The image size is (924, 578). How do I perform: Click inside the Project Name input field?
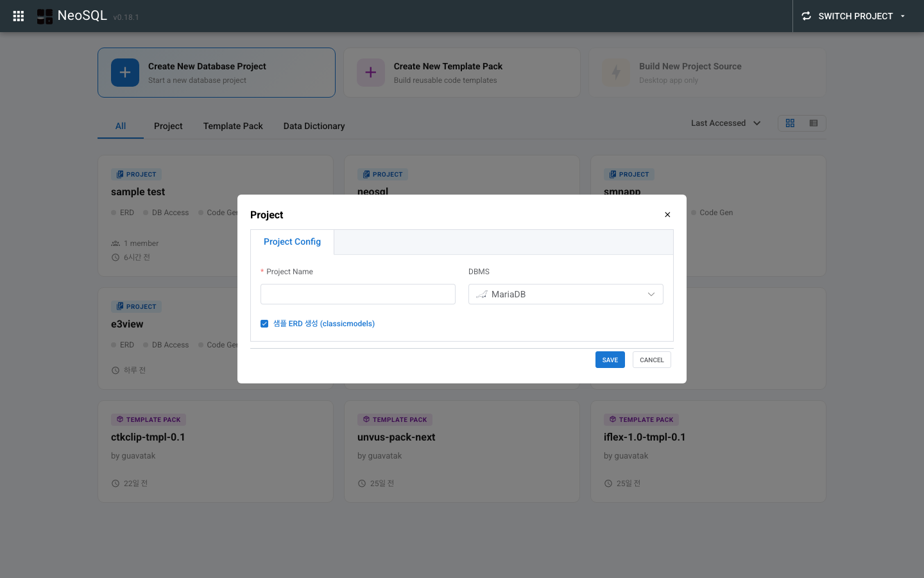pyautogui.click(x=357, y=293)
